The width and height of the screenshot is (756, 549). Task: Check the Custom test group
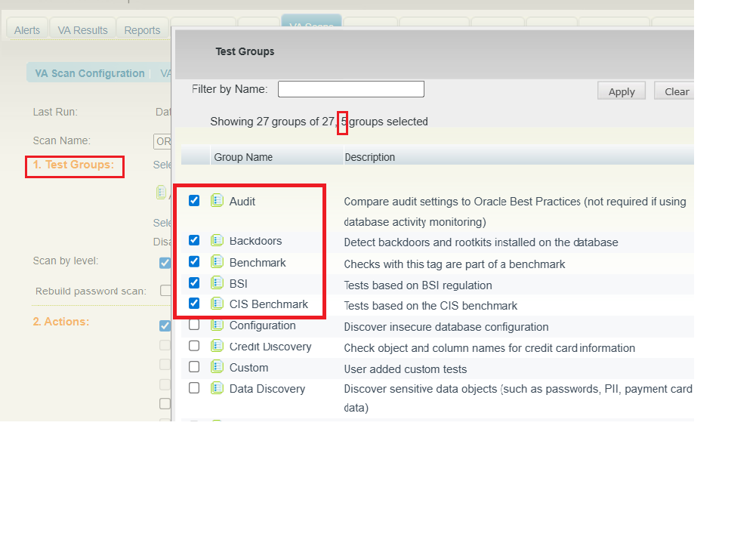[x=194, y=367]
